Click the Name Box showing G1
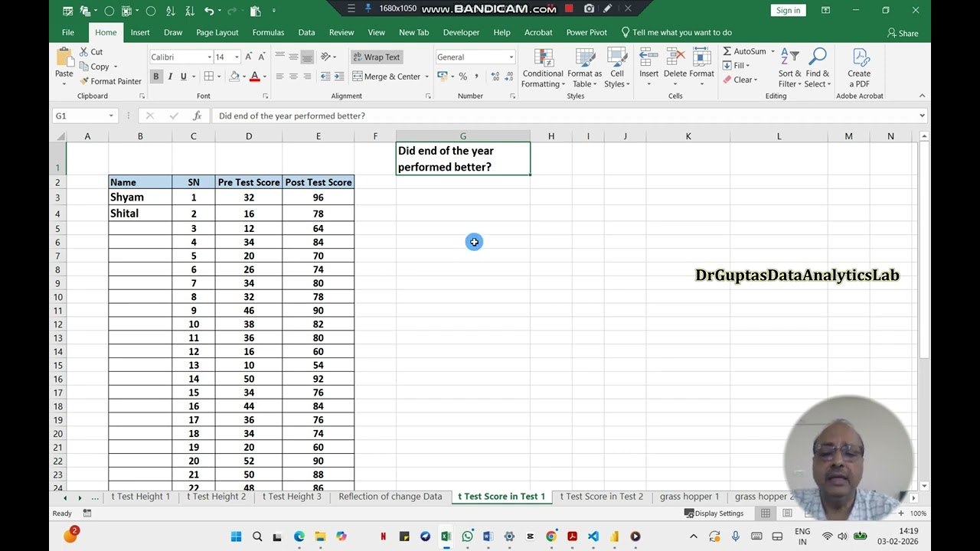The image size is (980, 551). pos(80,116)
